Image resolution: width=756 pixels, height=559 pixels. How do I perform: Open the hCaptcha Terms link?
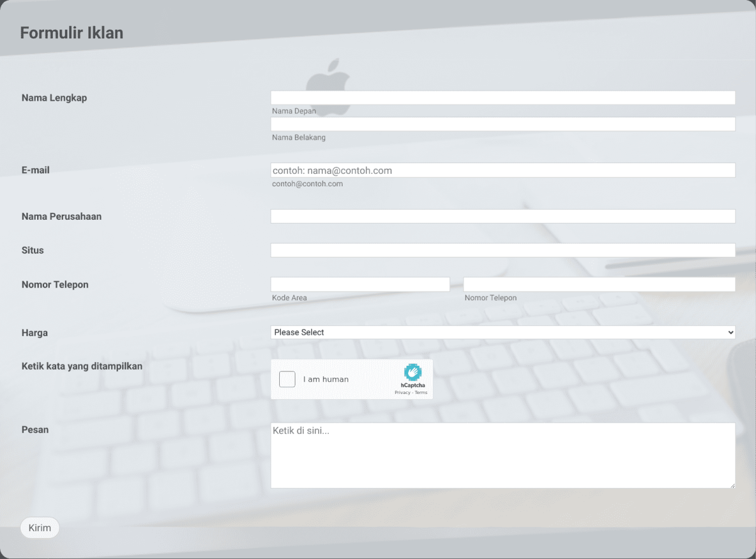tap(421, 392)
